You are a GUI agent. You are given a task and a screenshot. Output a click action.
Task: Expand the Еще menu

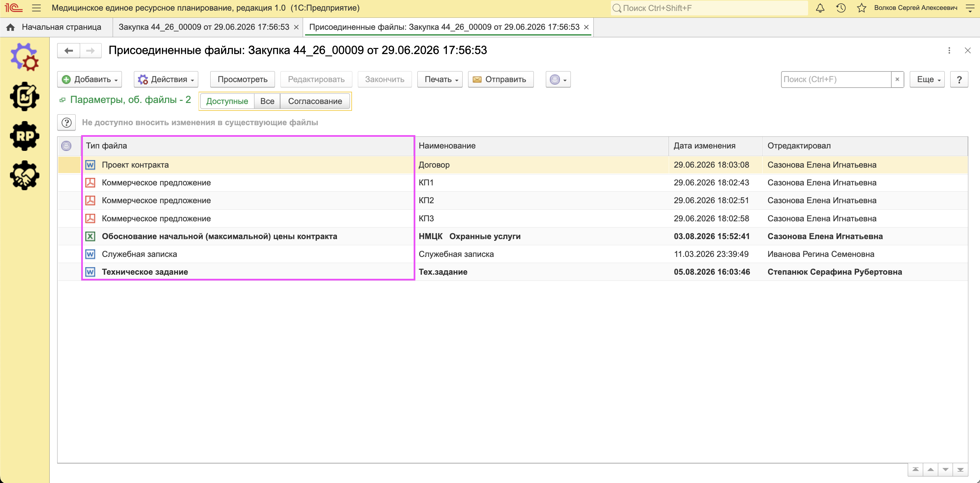[x=927, y=79]
